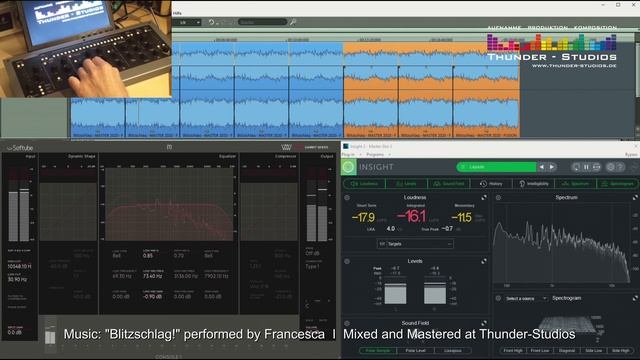Open Levels panel options gear

347,261
